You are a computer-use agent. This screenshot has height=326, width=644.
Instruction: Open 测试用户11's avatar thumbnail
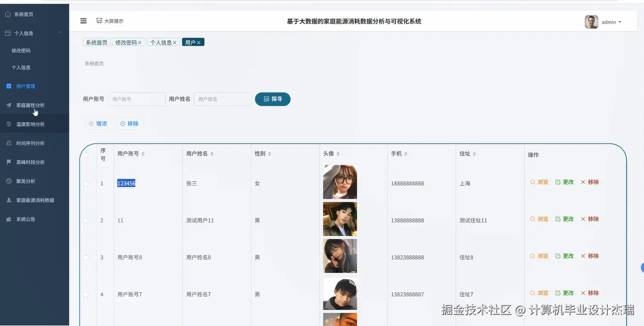(x=340, y=219)
